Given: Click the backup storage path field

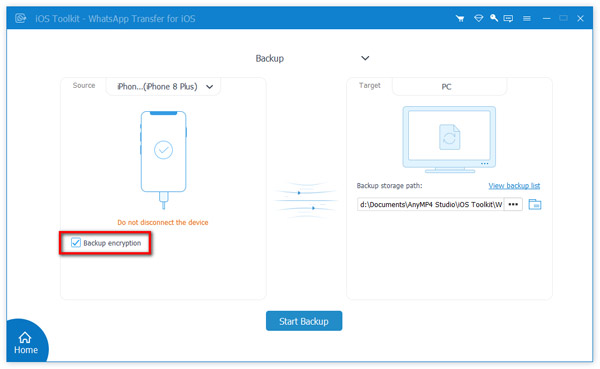Looking at the screenshot, I should click(430, 204).
